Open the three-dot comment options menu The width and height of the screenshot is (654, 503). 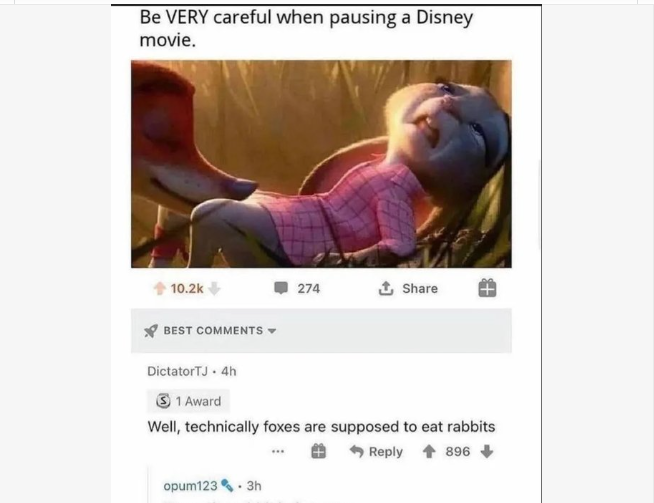click(278, 451)
